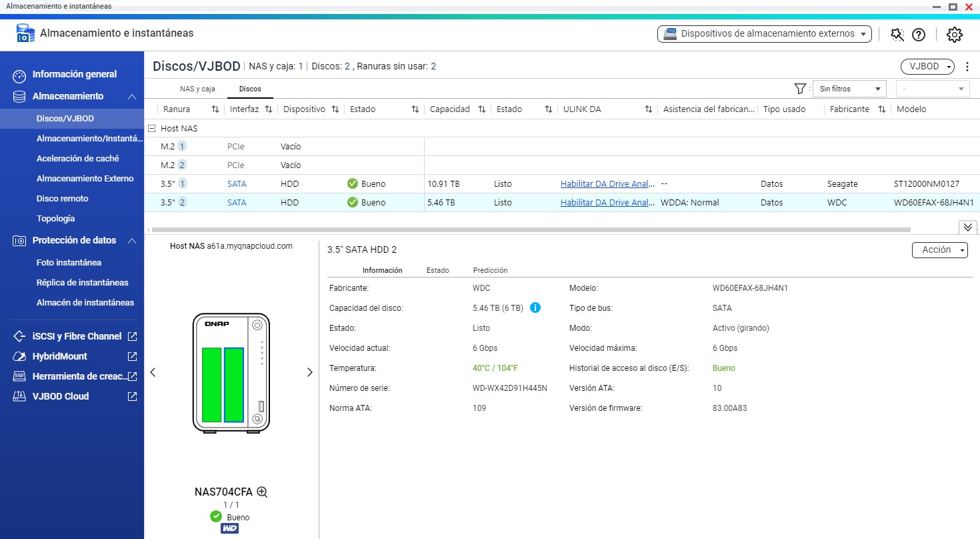Viewport: 980px width, 539px height.
Task: Switch to the NAS y caja tab
Action: (197, 89)
